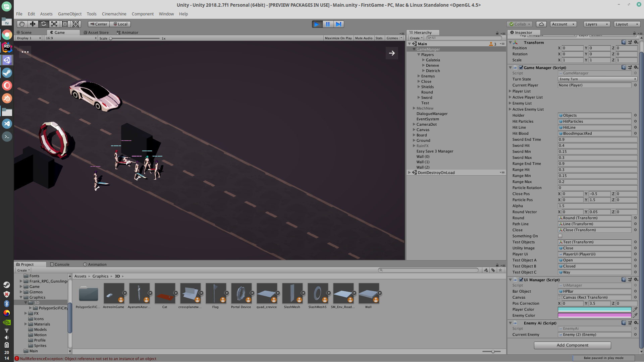Open the three-dots menu in Game view
The height and width of the screenshot is (362, 644).
[25, 52]
